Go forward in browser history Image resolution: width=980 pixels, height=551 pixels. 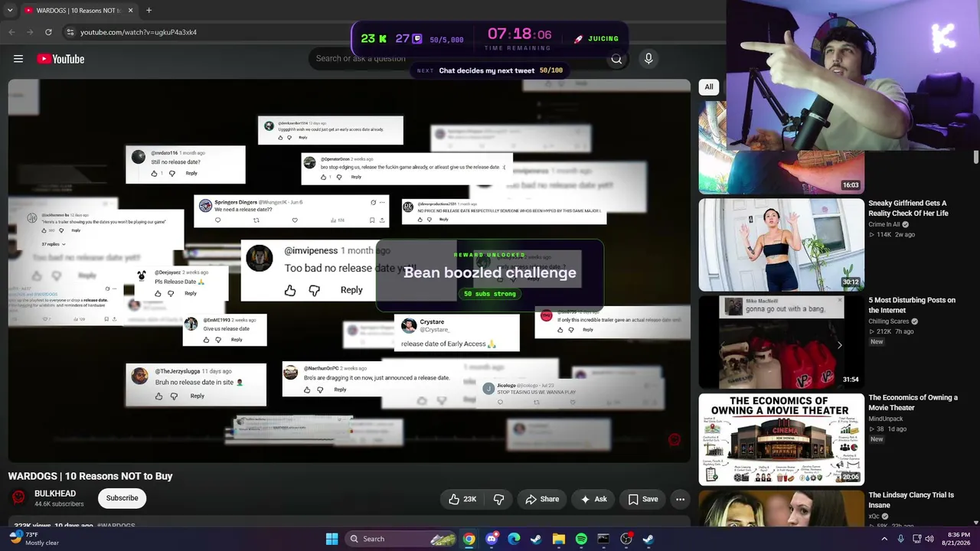tap(30, 32)
